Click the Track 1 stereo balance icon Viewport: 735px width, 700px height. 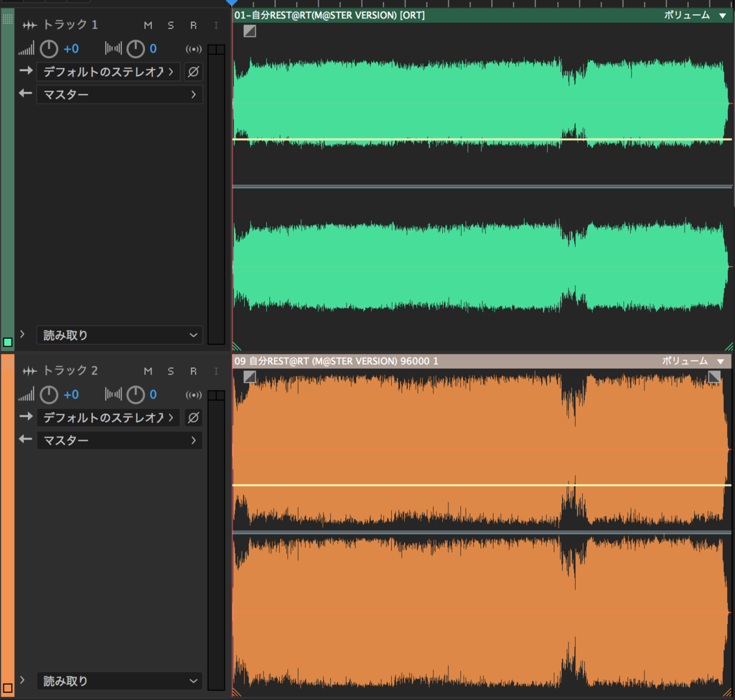pyautogui.click(x=113, y=48)
